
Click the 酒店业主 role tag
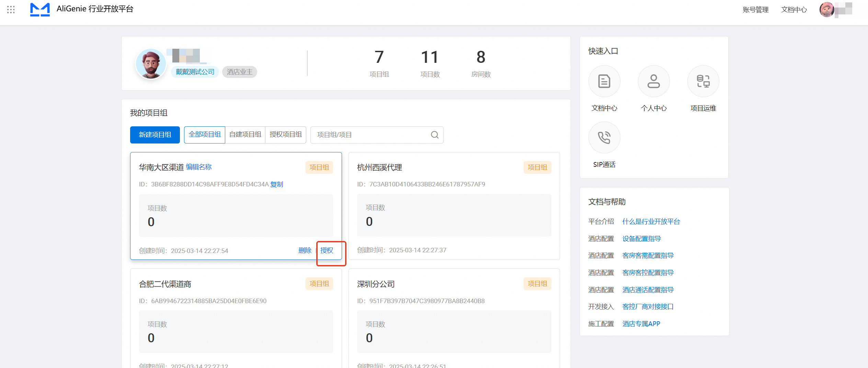tap(240, 72)
